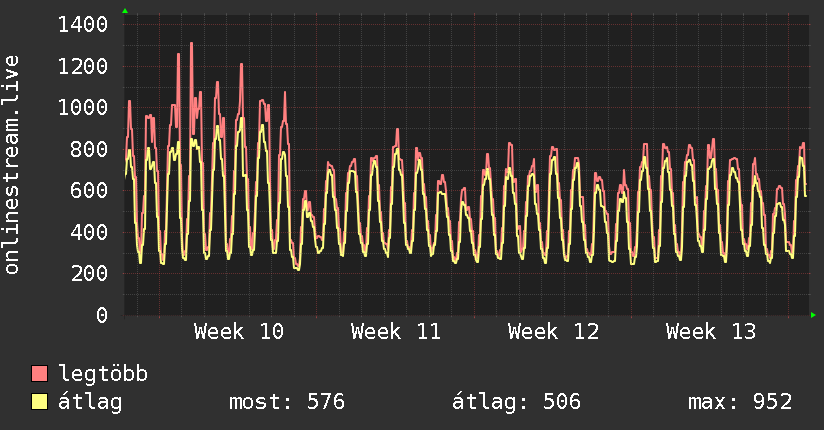Screen dimensions: 824x430
Task: Click the 1400 y-axis value
Action: [x=83, y=25]
